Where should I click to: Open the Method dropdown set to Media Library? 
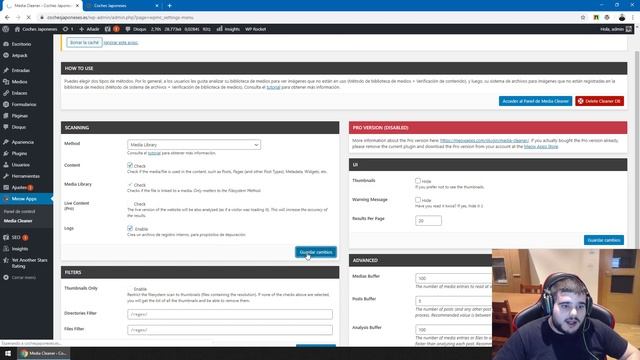[x=194, y=145]
